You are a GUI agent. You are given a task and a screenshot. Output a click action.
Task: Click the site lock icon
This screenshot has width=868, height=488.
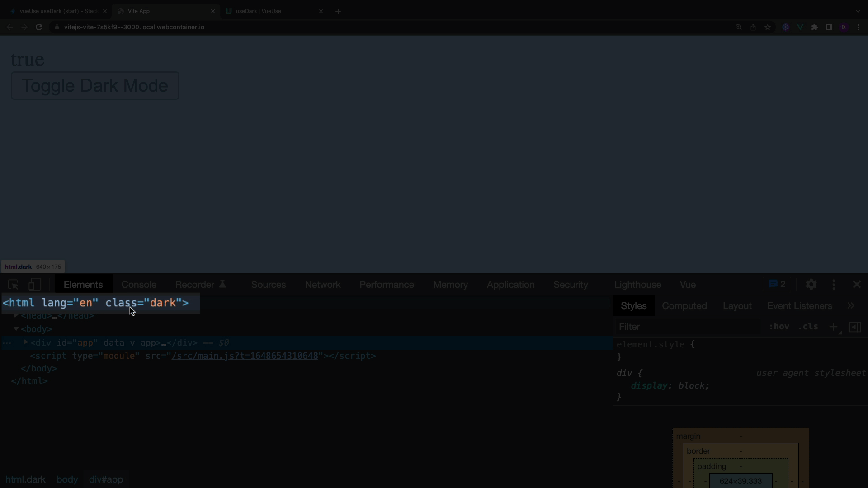[57, 28]
